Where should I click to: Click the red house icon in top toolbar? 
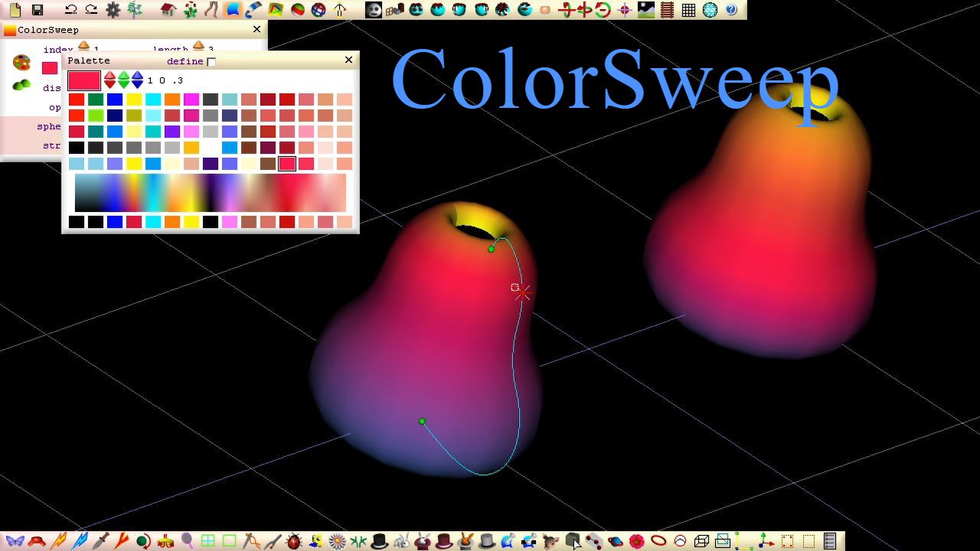pyautogui.click(x=168, y=10)
